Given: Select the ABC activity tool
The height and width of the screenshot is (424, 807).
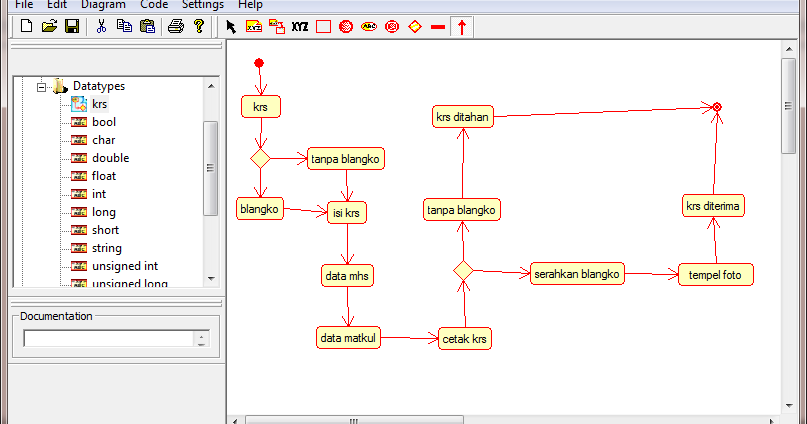Looking at the screenshot, I should pyautogui.click(x=369, y=26).
